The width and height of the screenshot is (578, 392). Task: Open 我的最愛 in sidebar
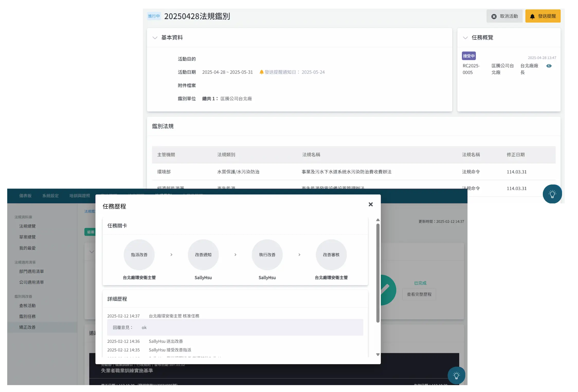point(27,248)
